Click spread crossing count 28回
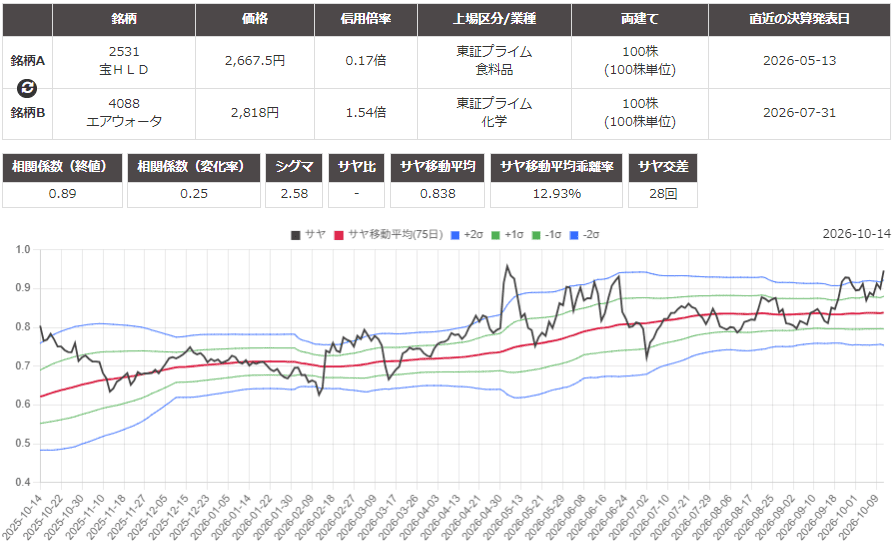This screenshot has height=543, width=895. click(x=663, y=194)
